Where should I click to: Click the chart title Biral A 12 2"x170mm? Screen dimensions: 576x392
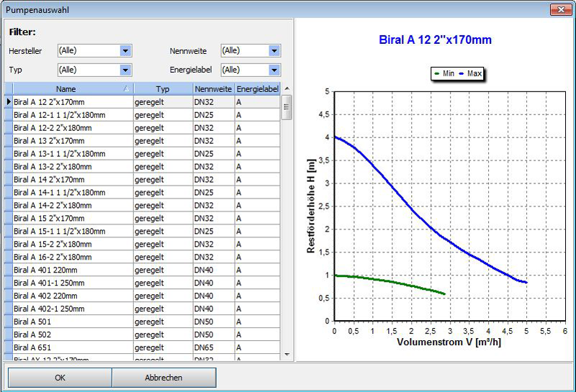click(435, 40)
